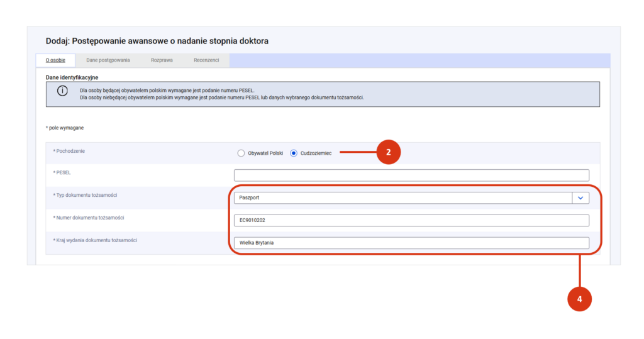
Task: Open the dropdown arrow for document type
Action: (x=580, y=197)
